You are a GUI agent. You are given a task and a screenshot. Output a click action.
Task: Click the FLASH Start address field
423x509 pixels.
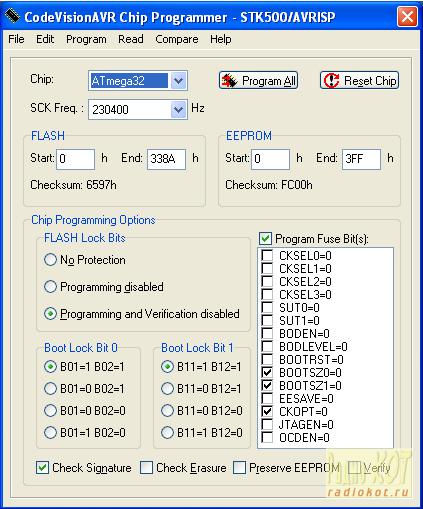click(x=76, y=159)
